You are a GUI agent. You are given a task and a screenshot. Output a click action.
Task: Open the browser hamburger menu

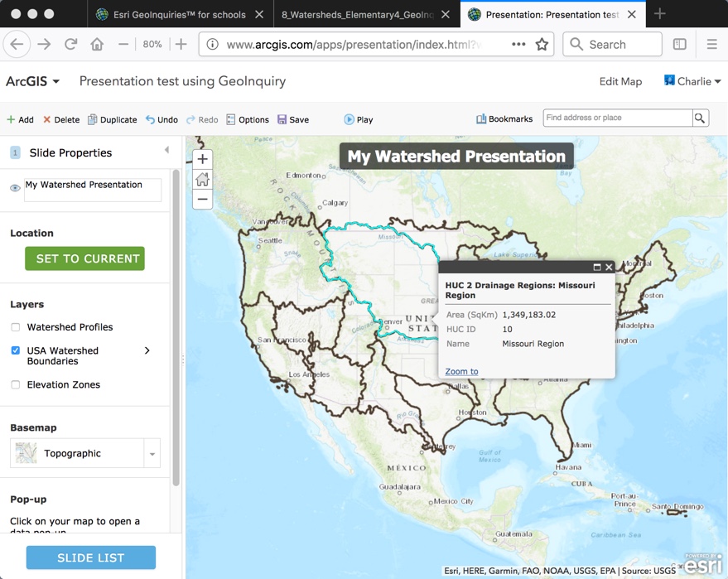[x=711, y=45]
